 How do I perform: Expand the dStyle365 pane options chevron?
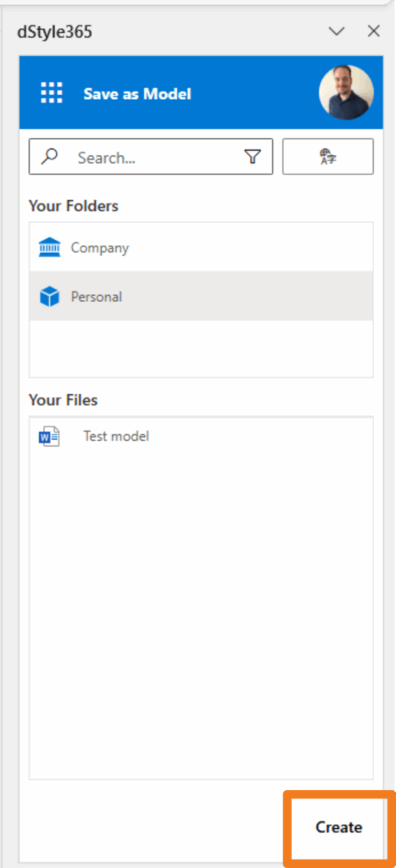[337, 31]
